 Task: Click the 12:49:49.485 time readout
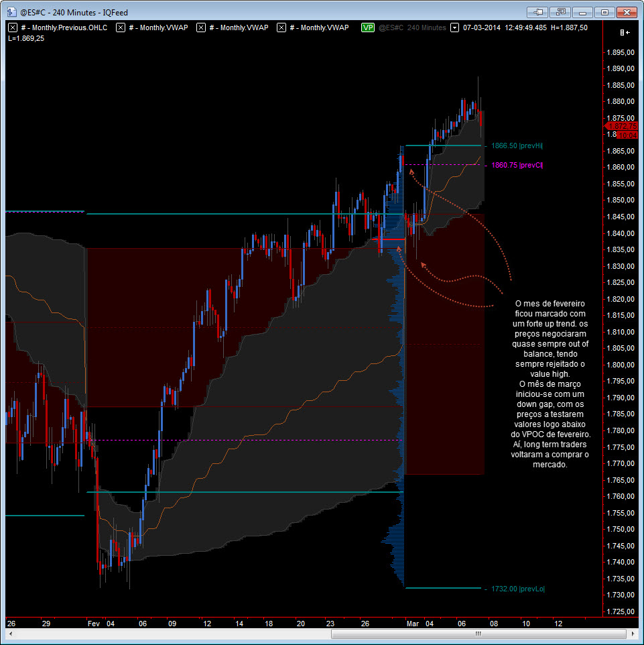click(x=525, y=27)
